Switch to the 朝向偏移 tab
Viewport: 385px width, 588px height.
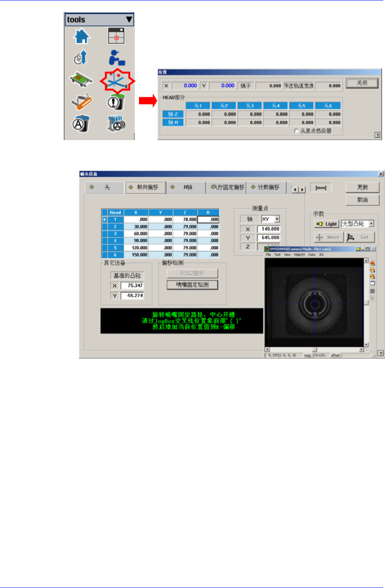pos(145,187)
